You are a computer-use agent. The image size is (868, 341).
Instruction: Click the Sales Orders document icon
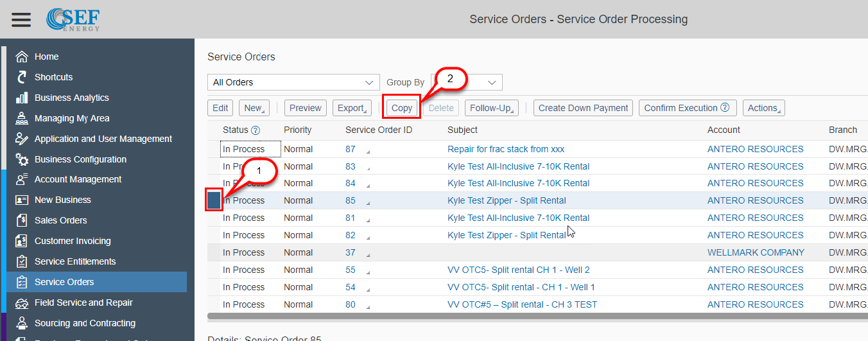22,220
